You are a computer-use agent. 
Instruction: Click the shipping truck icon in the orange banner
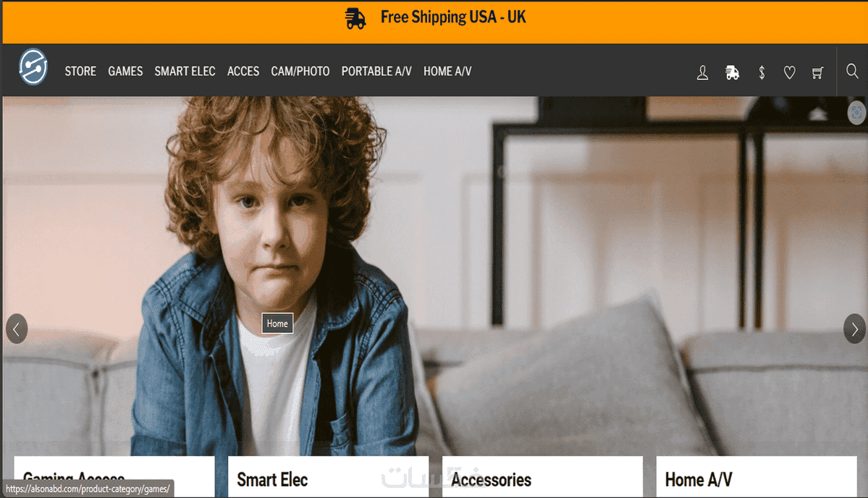click(355, 18)
